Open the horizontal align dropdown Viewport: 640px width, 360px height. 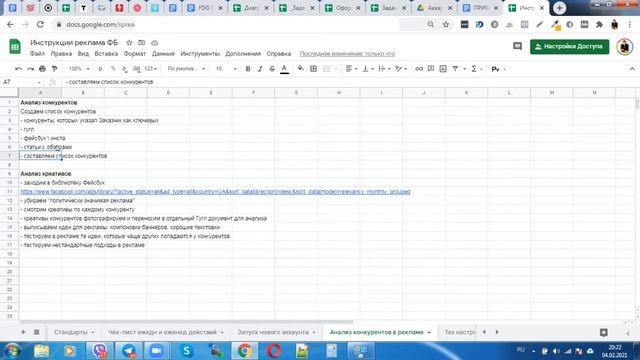coord(351,69)
